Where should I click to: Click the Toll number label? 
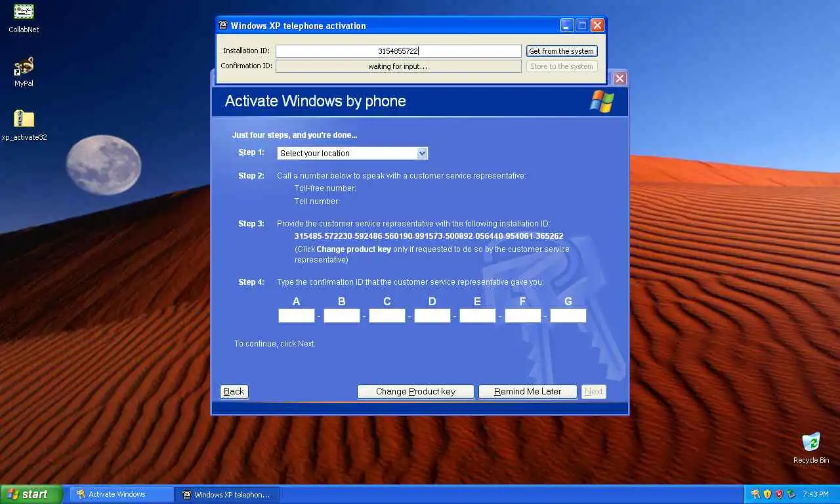point(317,201)
